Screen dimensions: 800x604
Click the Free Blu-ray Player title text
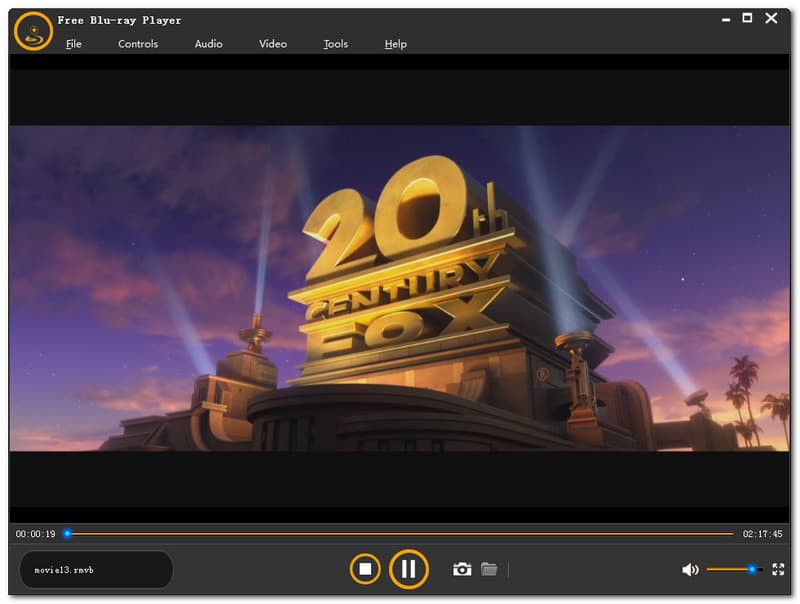[119, 20]
